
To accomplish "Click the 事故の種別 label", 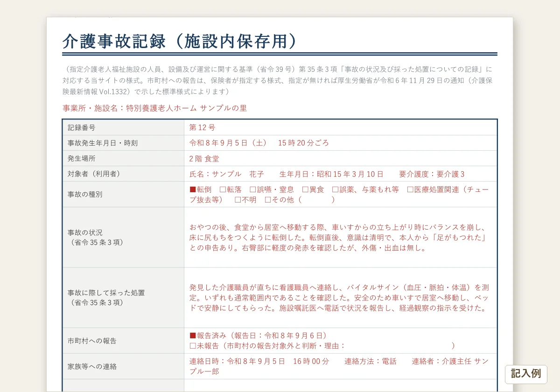I will pyautogui.click(x=85, y=195).
